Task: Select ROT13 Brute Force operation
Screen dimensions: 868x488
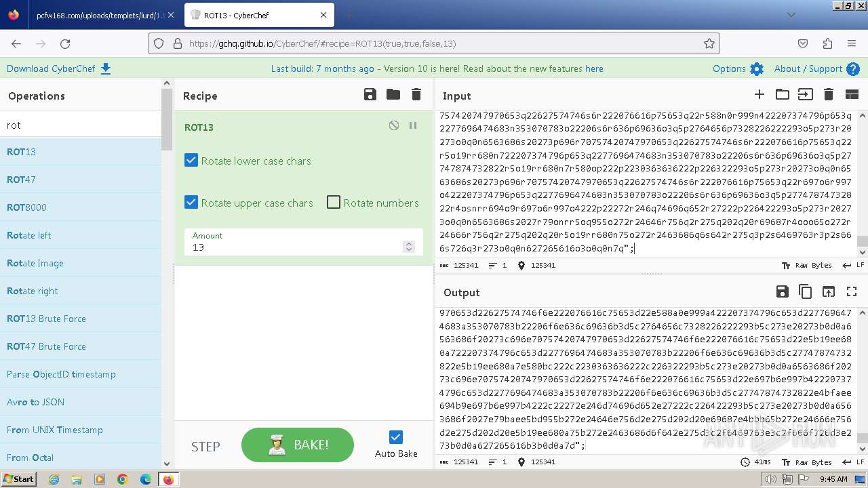Action: [x=81, y=319]
